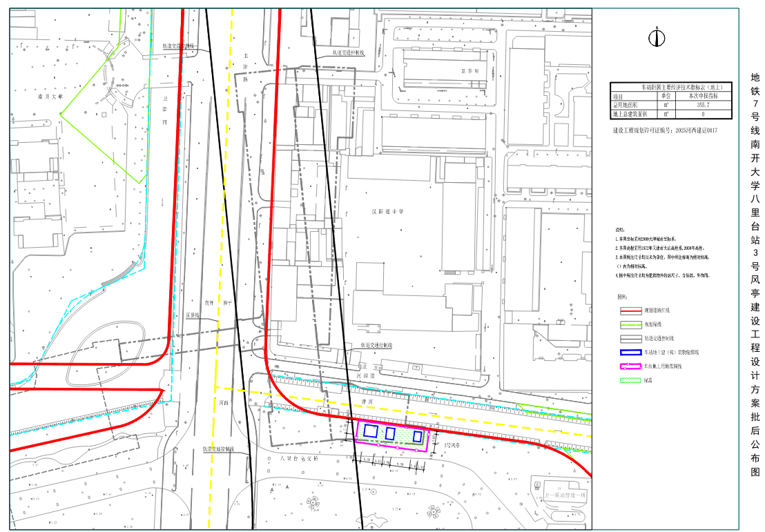Pick the magenta construction boundary legend symbol
Image resolution: width=765 pixels, height=532 pixels.
[x=630, y=366]
